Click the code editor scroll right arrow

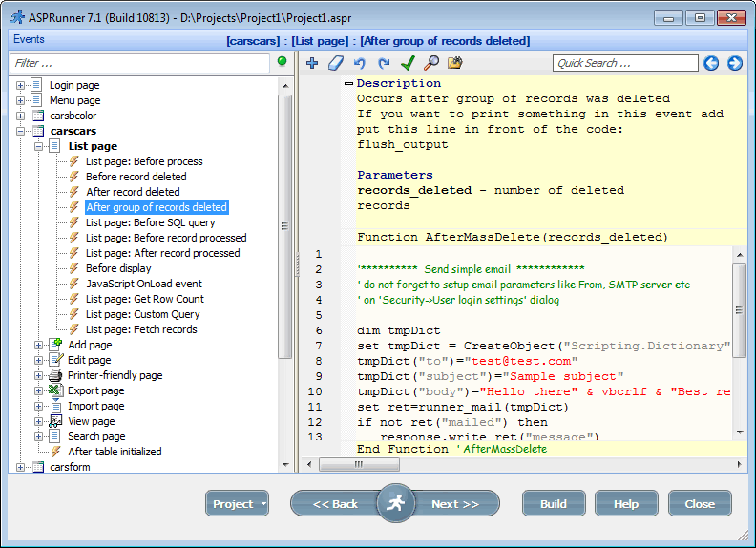739,465
